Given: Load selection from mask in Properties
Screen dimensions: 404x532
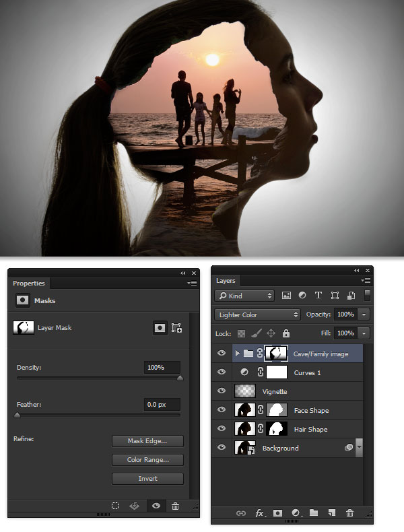Looking at the screenshot, I should pos(115,506).
